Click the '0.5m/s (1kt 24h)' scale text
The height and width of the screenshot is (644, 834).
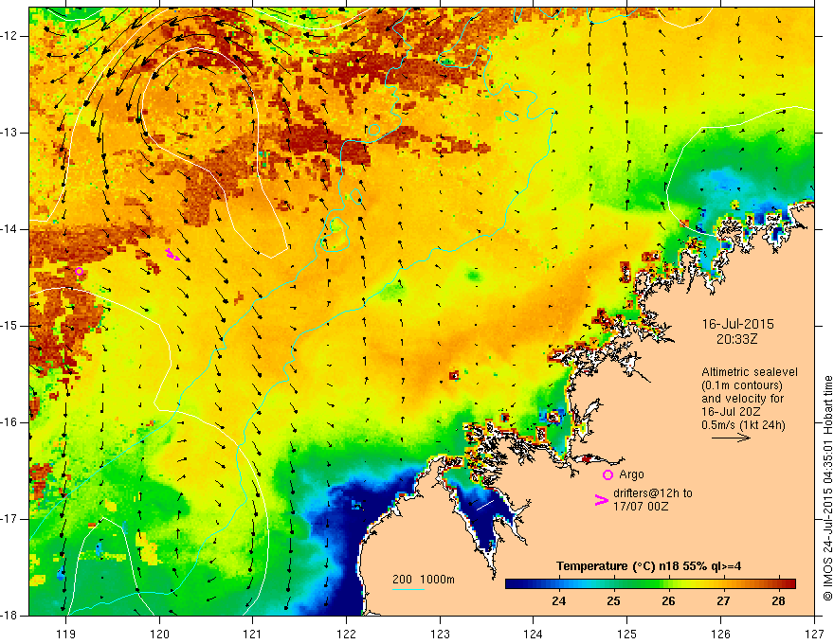pyautogui.click(x=743, y=425)
